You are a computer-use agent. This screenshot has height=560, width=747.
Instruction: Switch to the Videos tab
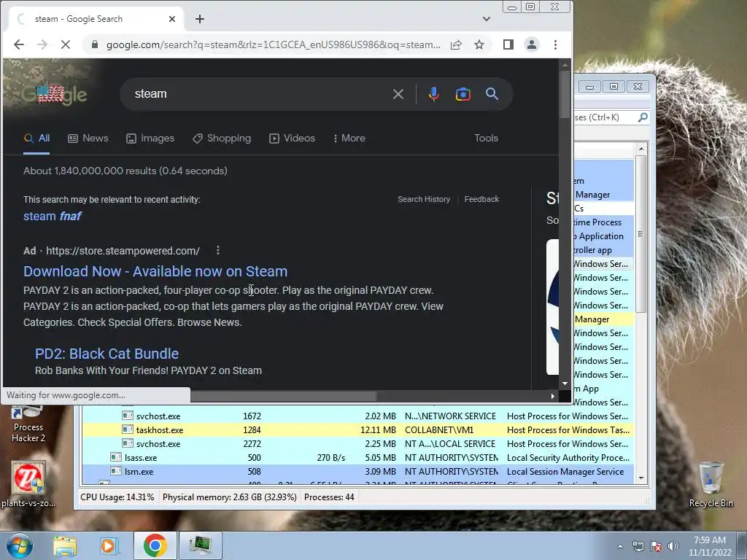click(292, 139)
